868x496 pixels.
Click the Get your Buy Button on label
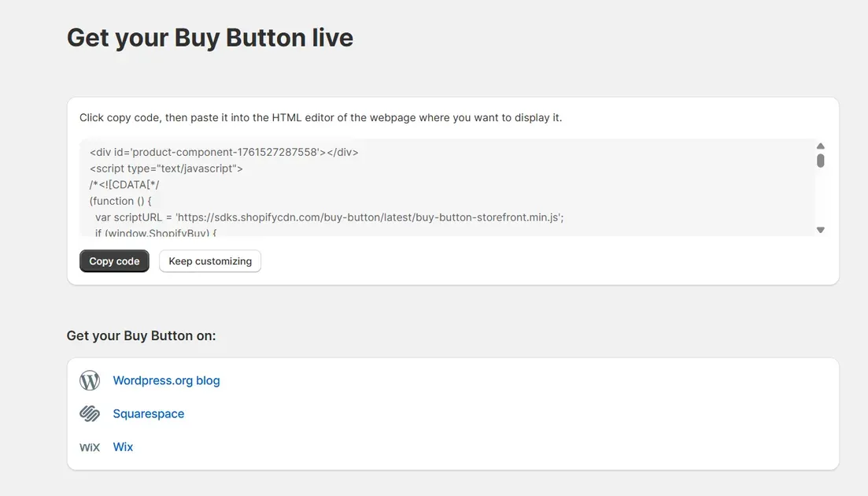pos(140,335)
